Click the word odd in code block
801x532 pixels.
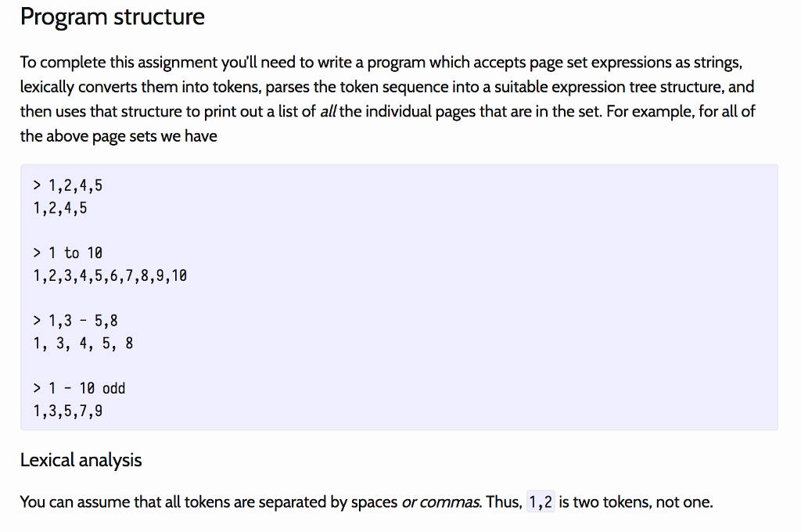pyautogui.click(x=113, y=388)
